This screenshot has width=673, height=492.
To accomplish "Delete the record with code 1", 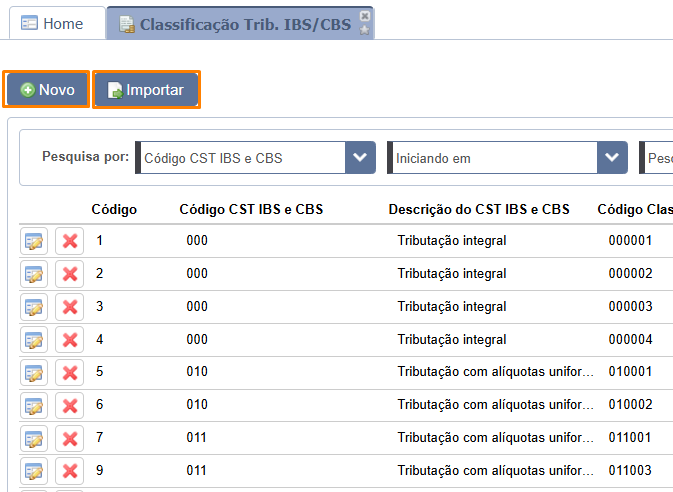I will point(70,241).
